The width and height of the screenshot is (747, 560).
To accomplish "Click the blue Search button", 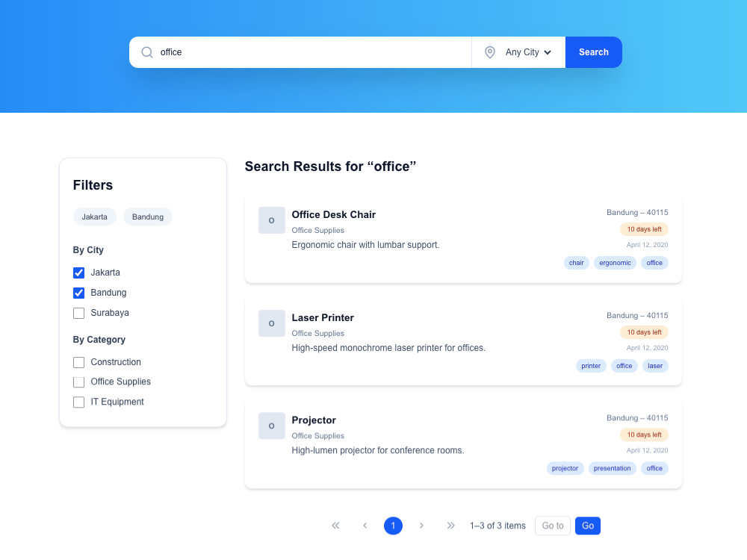I will tap(594, 52).
